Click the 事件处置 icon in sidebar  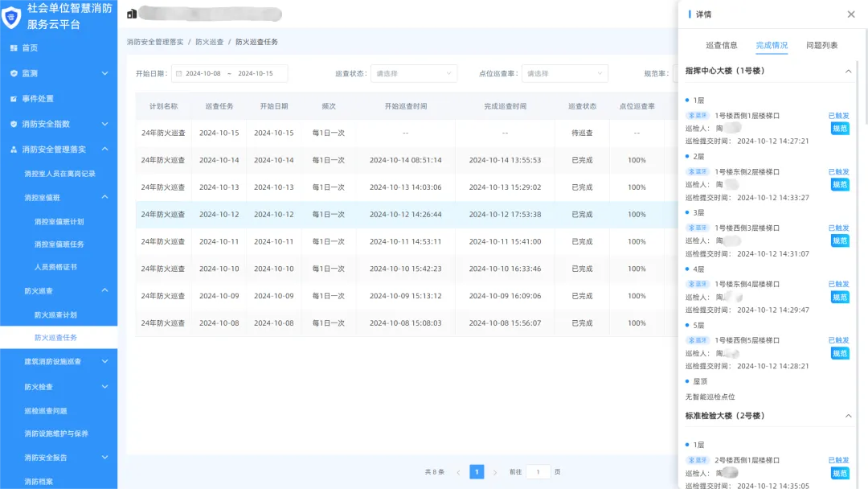tap(14, 99)
